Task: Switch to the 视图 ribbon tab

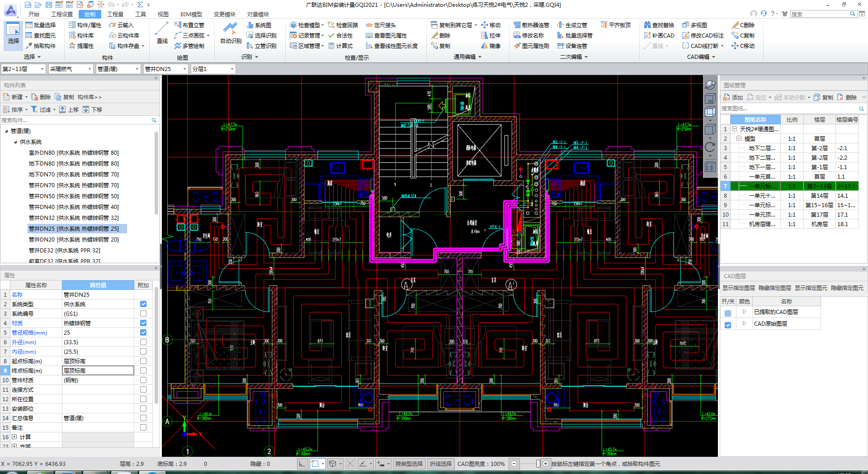Action: pyautogui.click(x=163, y=14)
